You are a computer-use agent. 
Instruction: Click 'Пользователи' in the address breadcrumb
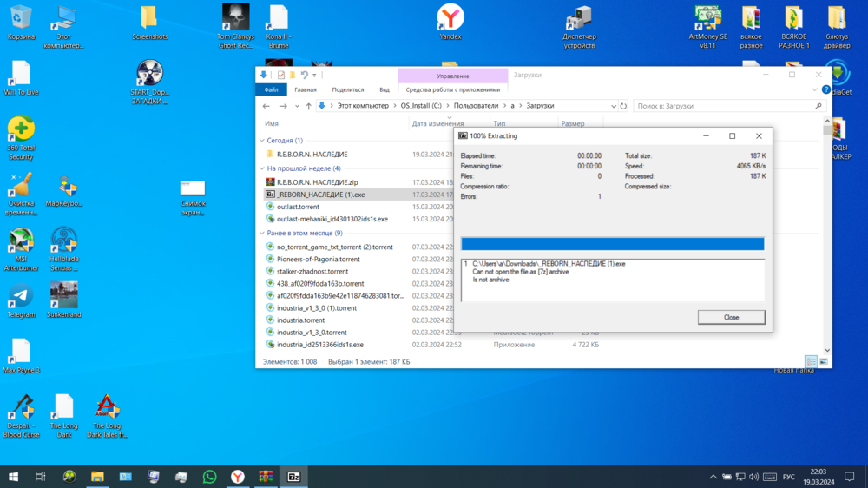click(477, 106)
